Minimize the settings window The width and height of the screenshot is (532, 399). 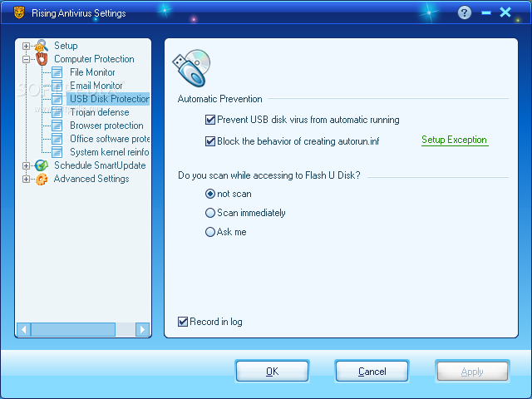pyautogui.click(x=486, y=13)
